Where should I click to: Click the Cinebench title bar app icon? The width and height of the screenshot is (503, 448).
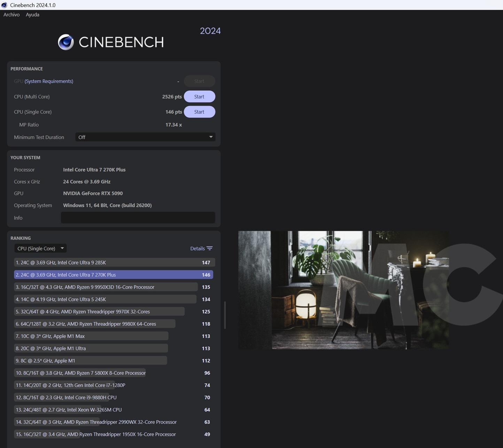(x=4, y=5)
